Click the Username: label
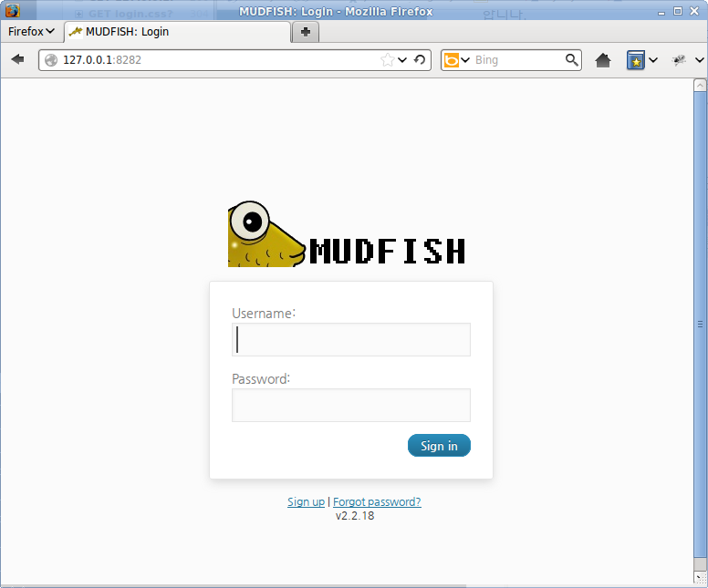Image resolution: width=708 pixels, height=588 pixels. click(x=264, y=314)
